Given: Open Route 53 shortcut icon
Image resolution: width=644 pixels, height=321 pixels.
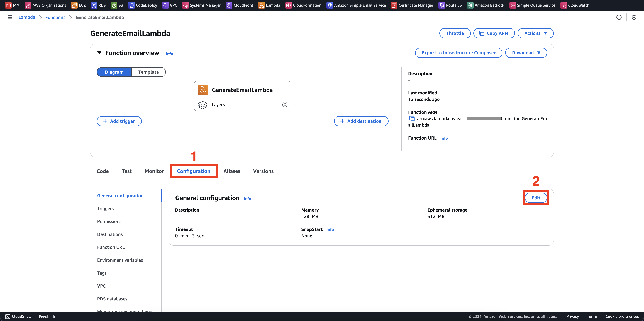Looking at the screenshot, I should point(441,5).
